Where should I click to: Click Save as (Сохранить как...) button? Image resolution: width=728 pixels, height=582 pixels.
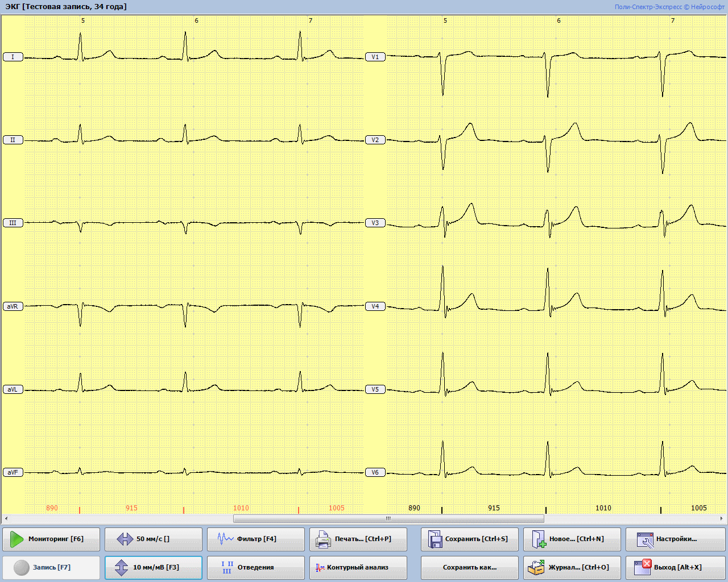tap(469, 567)
